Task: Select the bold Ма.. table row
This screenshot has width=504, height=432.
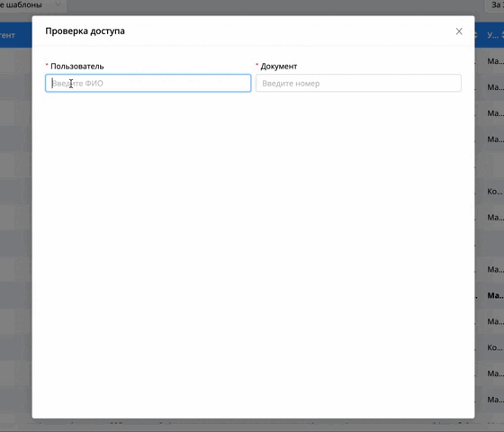Action: (495, 295)
